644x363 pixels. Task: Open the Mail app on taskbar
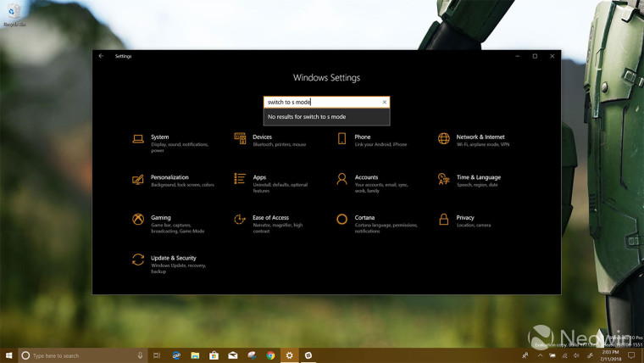click(x=233, y=355)
